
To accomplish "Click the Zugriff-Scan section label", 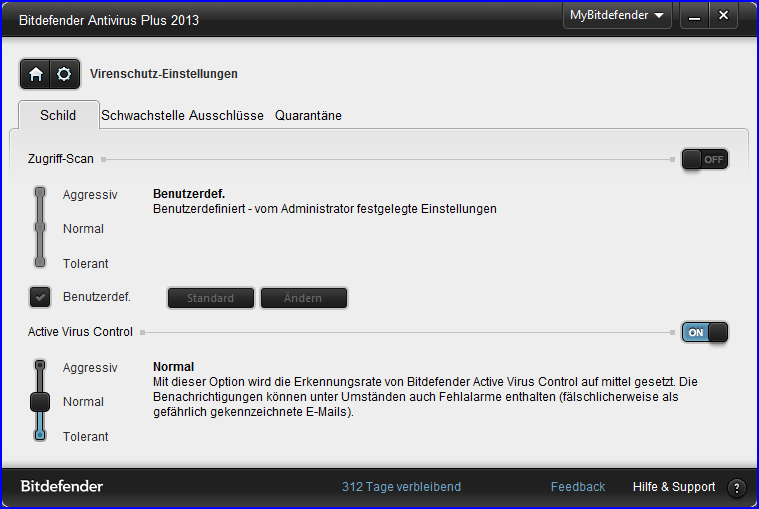I will tap(61, 159).
